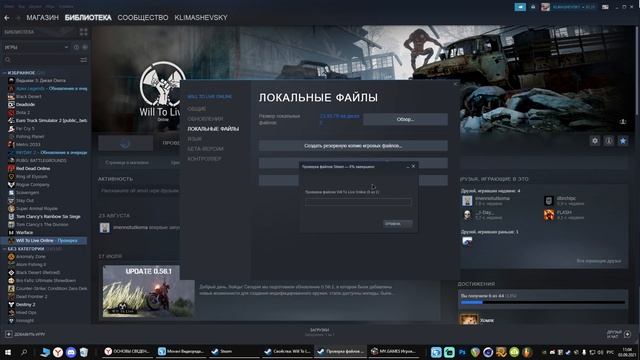
Task: Click the Обзор browse button
Action: tap(405, 119)
